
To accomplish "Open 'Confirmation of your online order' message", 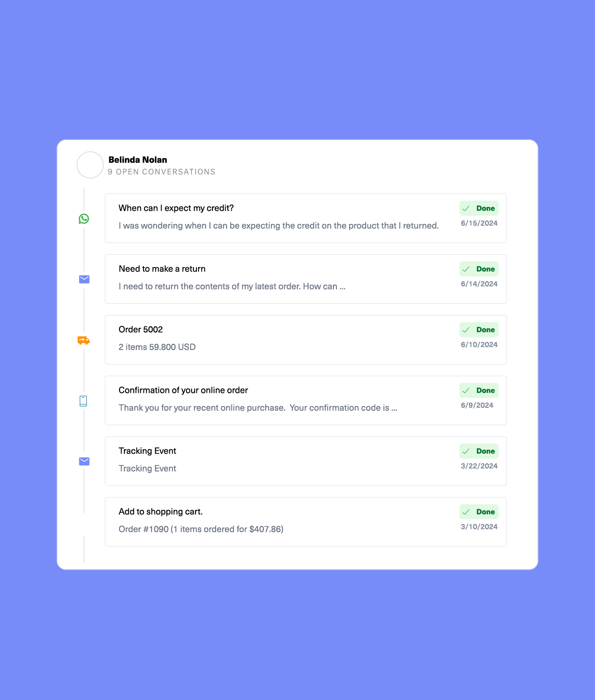I will pos(183,390).
